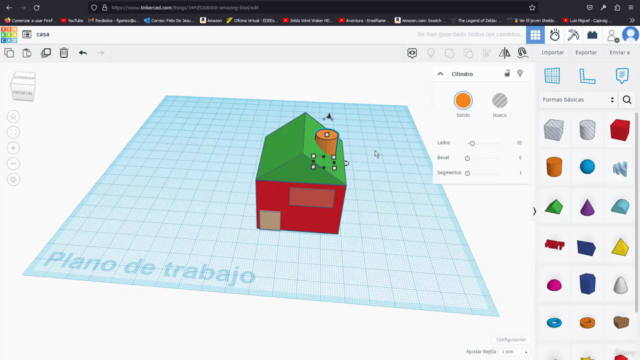Pick the red TEXT shape
Screen dimensions: 640x360
coord(554,244)
